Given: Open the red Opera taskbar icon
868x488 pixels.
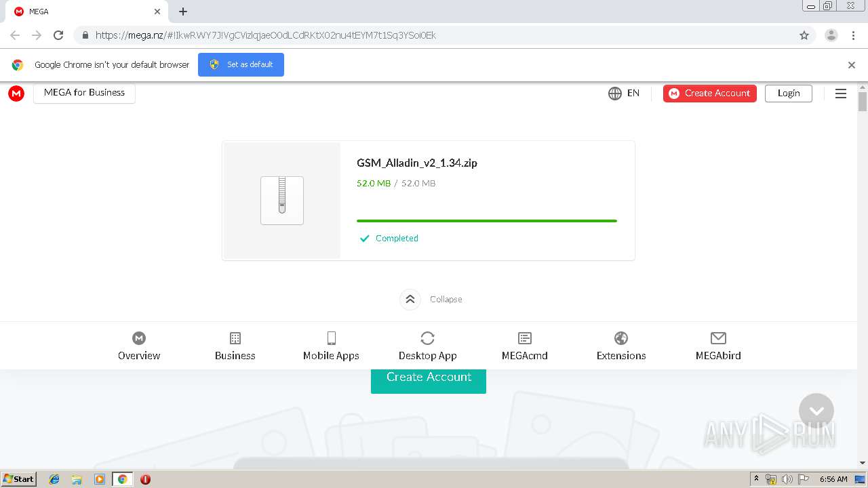Looking at the screenshot, I should pyautogui.click(x=145, y=479).
